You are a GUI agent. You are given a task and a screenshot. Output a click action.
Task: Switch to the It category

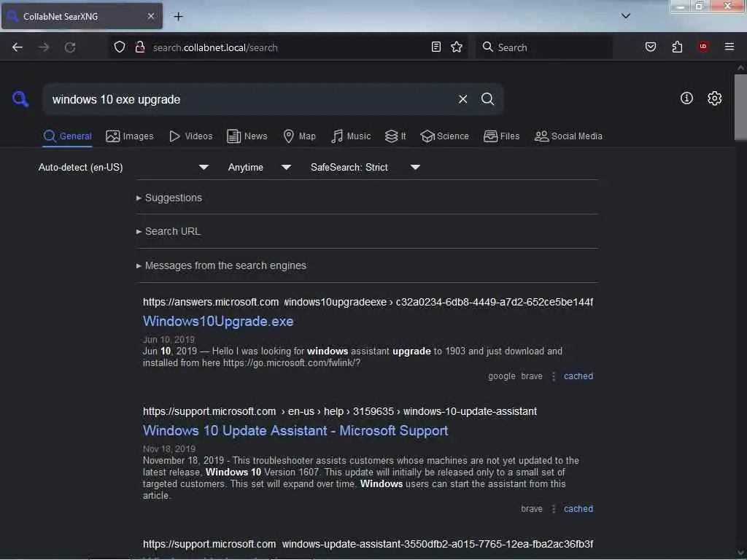click(395, 136)
